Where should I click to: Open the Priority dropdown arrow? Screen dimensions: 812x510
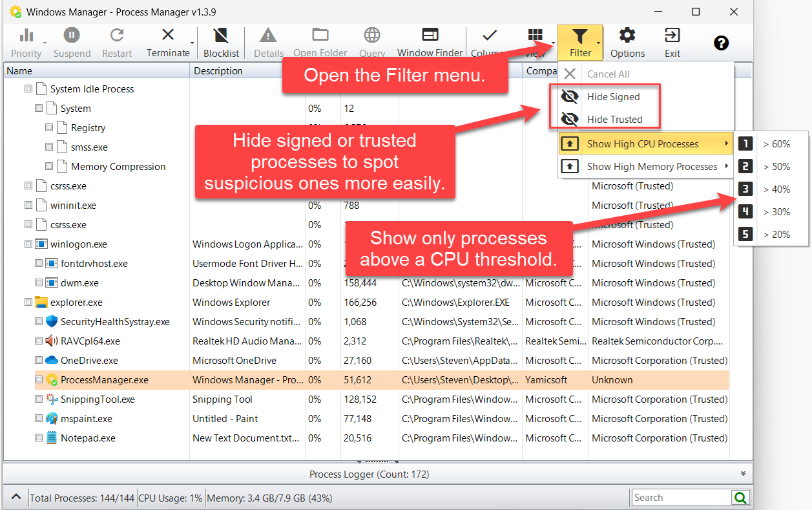pos(45,43)
